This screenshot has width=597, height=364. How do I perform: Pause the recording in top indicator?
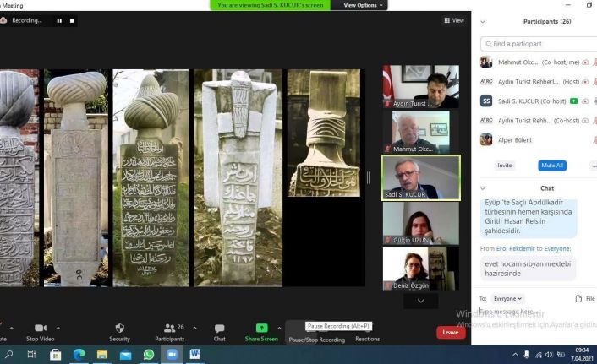(59, 20)
